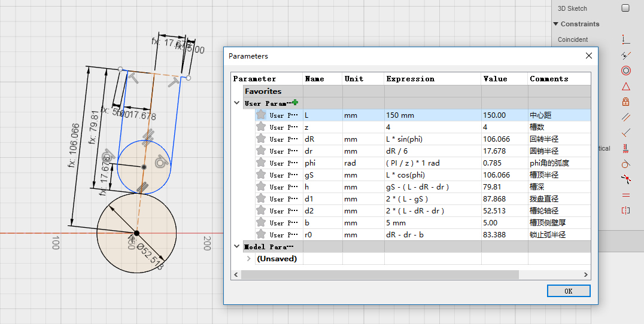Screen dimensions: 644x324
Task: Toggle favorite star for parameter gS
Action: (261, 175)
